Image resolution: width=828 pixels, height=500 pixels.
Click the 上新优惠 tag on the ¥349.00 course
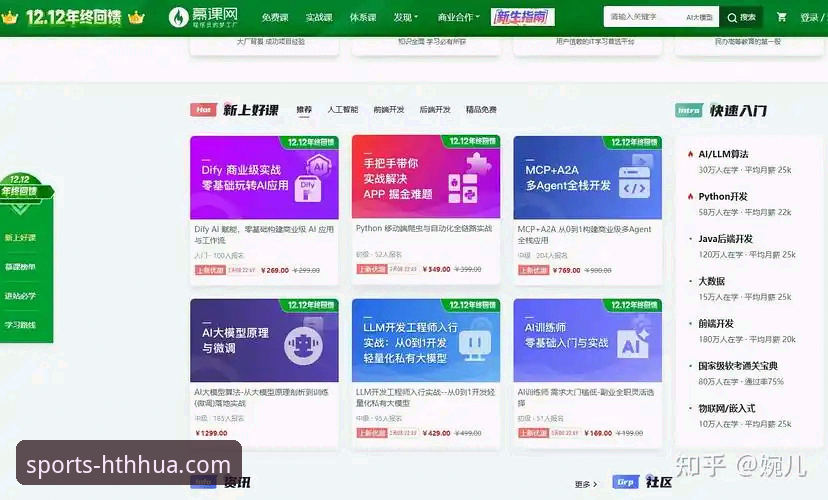pyautogui.click(x=371, y=269)
